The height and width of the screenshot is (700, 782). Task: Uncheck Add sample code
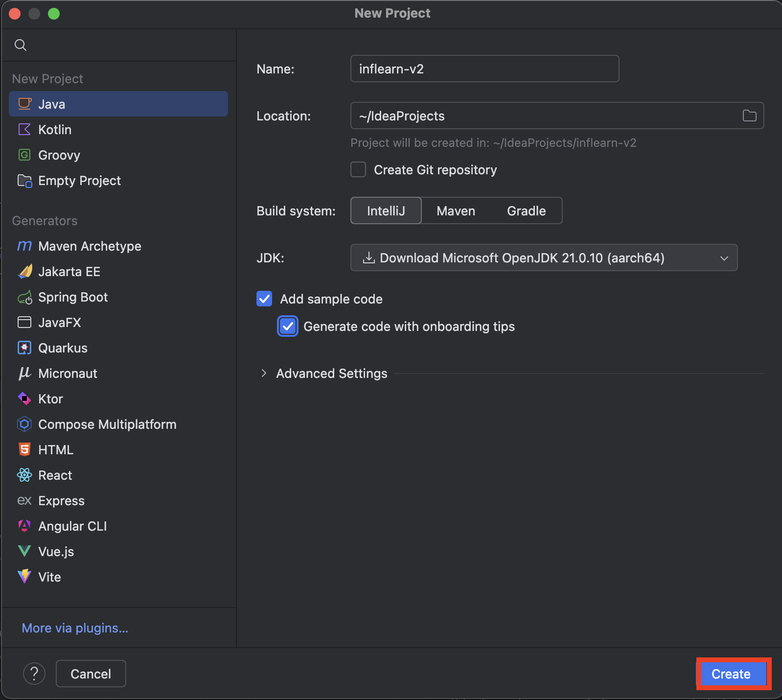[x=264, y=299]
